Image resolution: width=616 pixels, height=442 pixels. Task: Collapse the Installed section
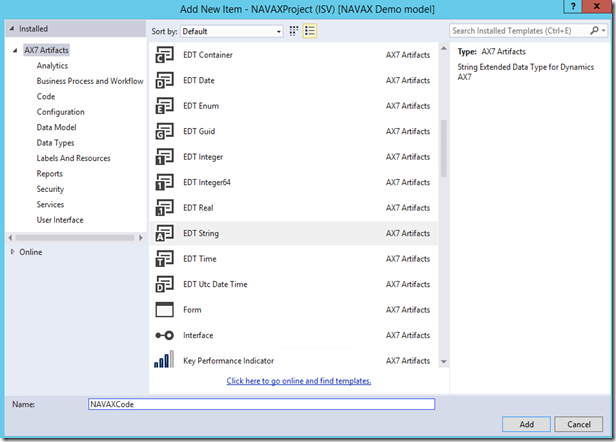pos(12,29)
